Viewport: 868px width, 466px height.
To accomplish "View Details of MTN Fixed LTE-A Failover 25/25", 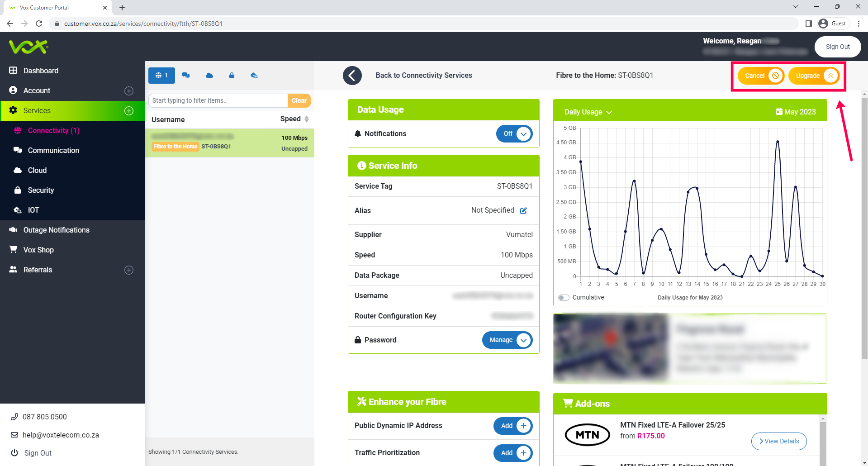I will (x=779, y=441).
